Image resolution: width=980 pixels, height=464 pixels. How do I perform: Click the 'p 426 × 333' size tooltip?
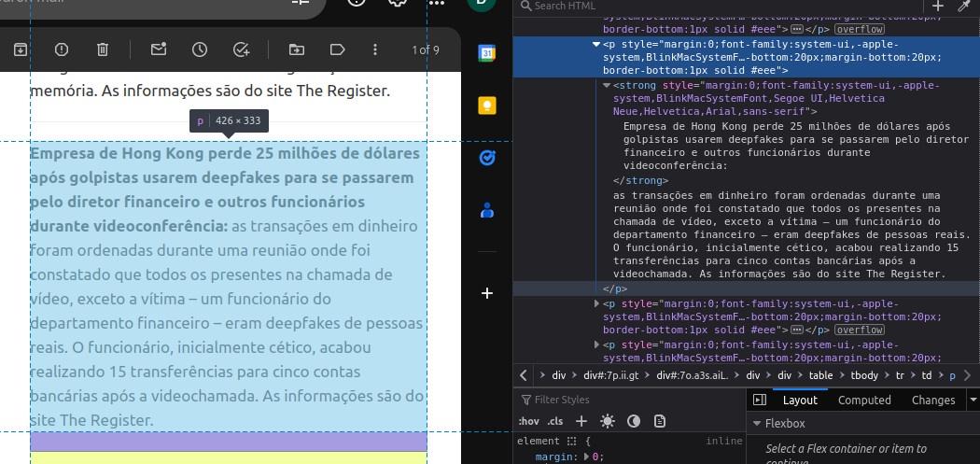[x=230, y=120]
